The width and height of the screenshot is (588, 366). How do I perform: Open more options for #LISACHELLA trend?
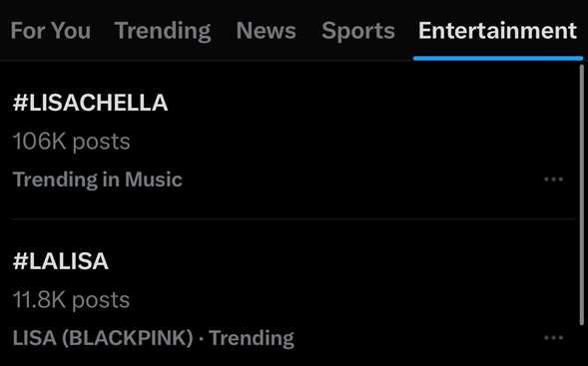pyautogui.click(x=553, y=180)
